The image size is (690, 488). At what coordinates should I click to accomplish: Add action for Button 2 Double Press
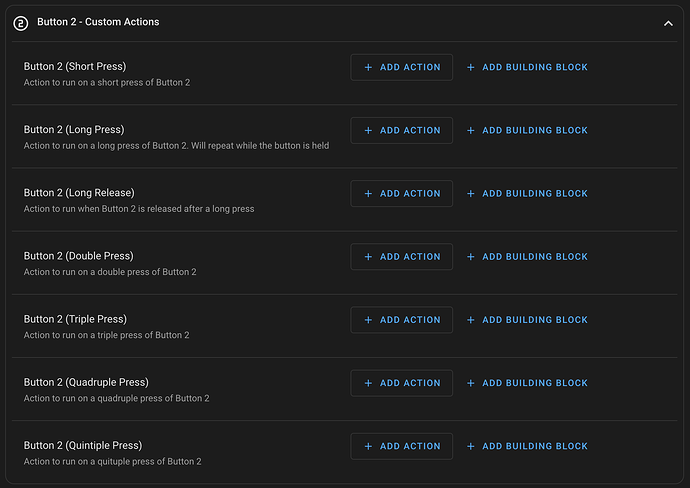click(401, 257)
